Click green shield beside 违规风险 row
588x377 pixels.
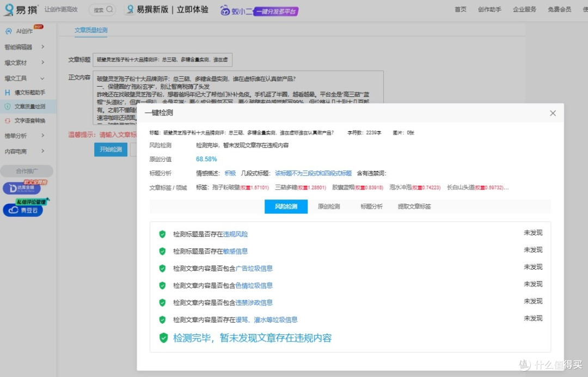pyautogui.click(x=162, y=234)
